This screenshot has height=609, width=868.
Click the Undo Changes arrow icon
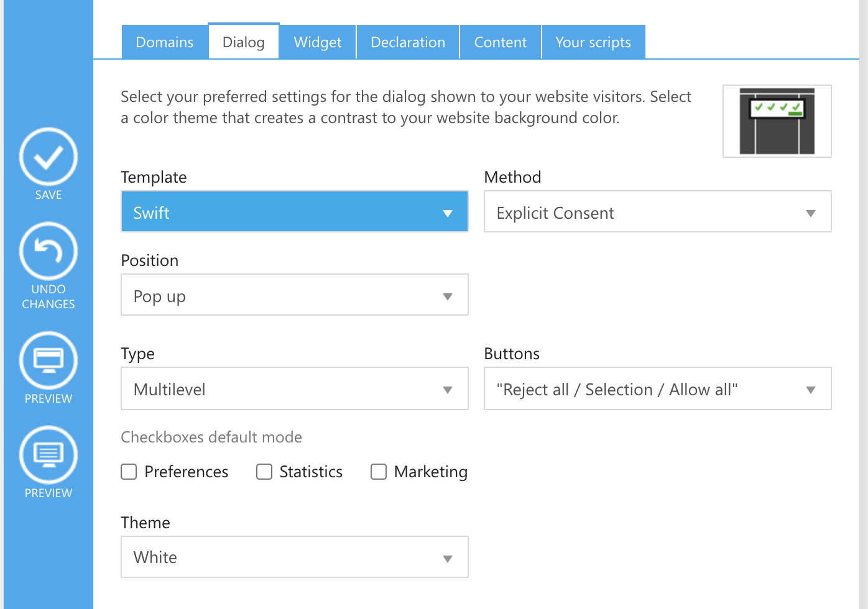pos(48,252)
